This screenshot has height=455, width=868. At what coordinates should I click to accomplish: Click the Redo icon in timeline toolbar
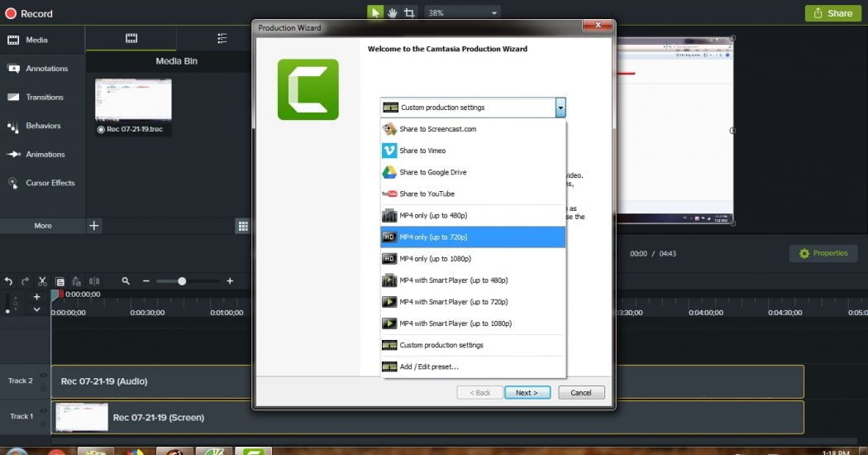pyautogui.click(x=26, y=281)
